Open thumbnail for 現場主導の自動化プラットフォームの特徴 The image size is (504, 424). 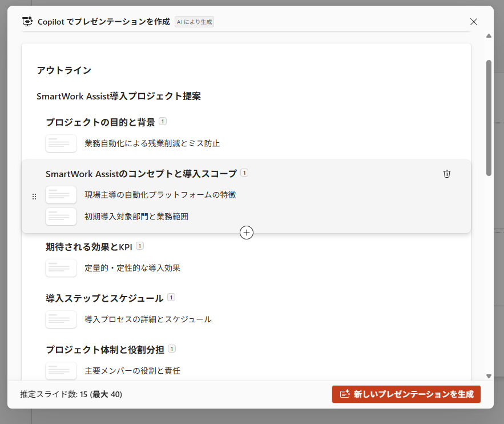(61, 195)
